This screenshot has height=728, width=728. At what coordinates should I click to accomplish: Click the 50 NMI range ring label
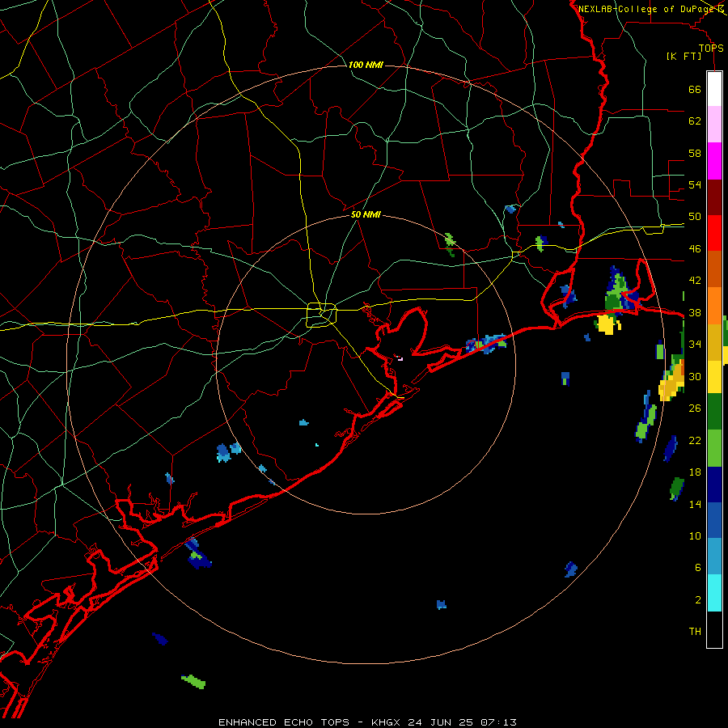[x=366, y=214]
